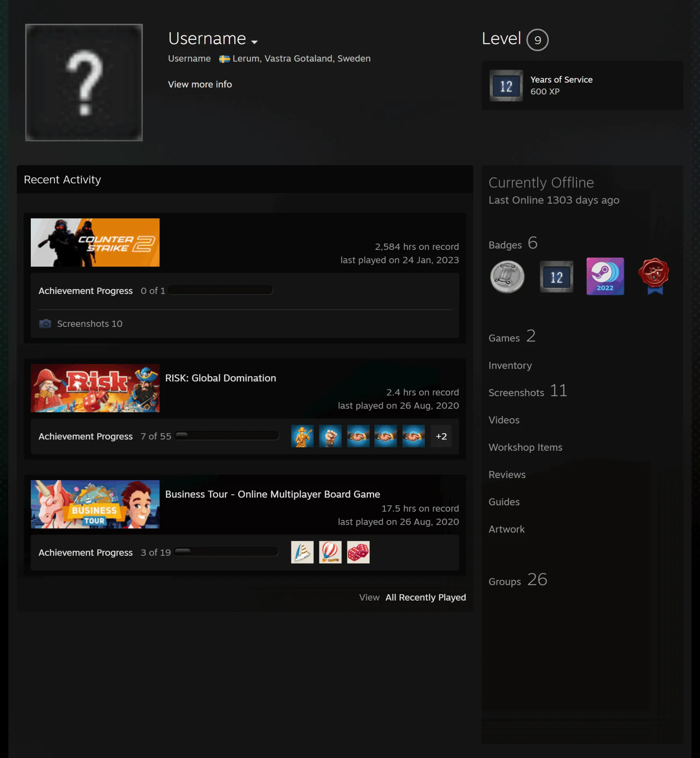Screen dimensions: 700x758
Task: Open RISK: Global Domination title
Action: tap(221, 378)
